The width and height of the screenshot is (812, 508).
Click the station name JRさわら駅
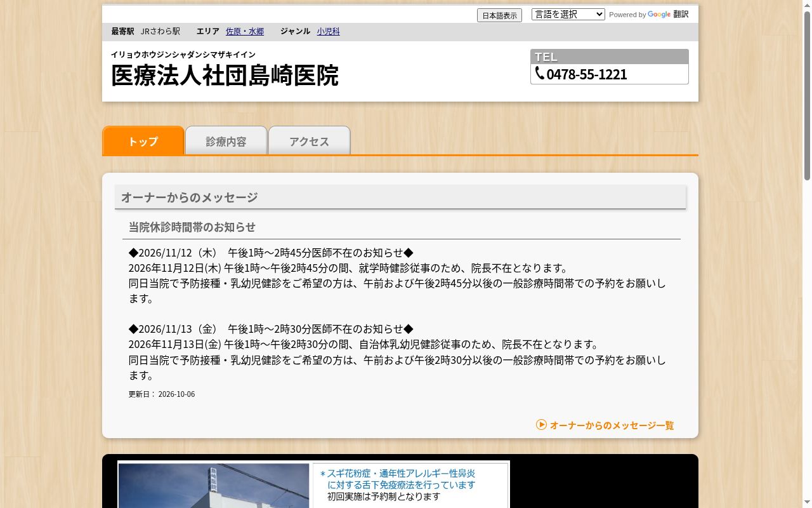point(160,31)
